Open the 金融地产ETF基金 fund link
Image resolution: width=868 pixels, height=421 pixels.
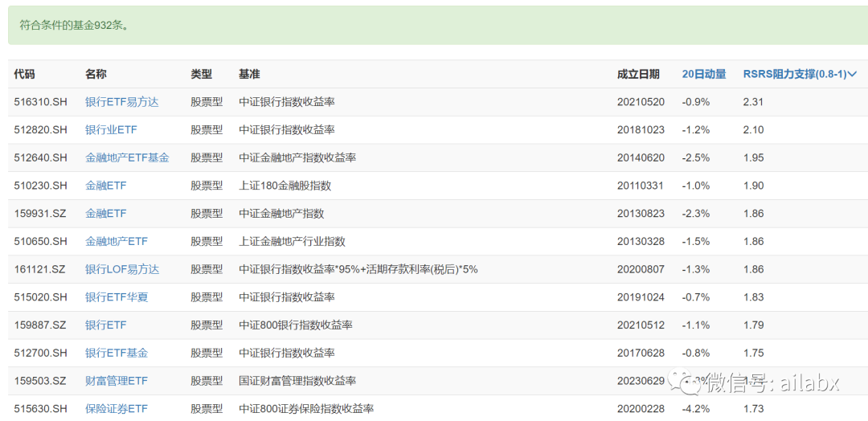pos(127,157)
